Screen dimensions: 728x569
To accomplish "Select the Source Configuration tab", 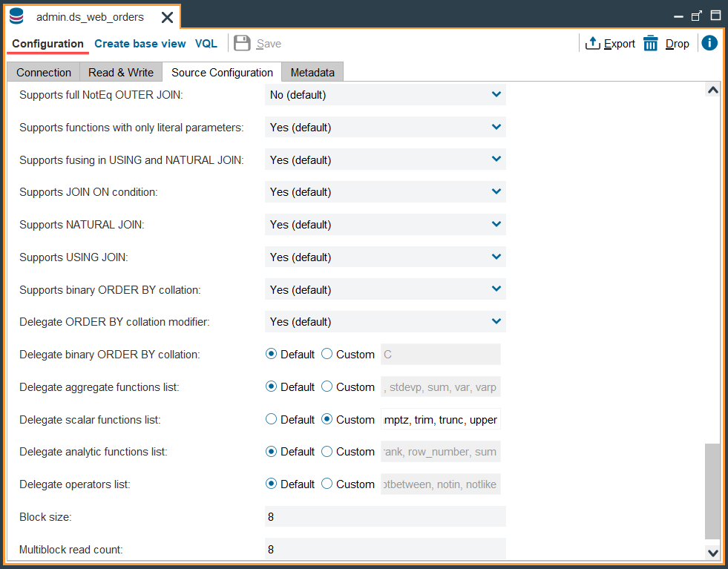I will point(222,73).
